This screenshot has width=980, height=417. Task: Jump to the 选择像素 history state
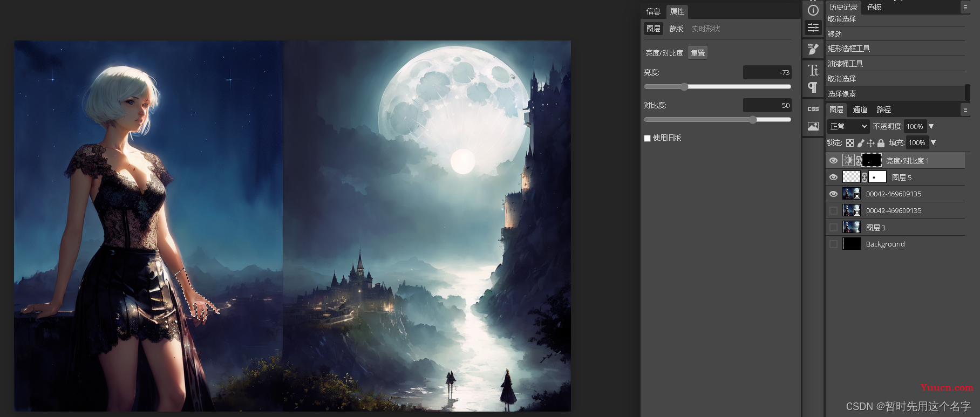tap(896, 94)
